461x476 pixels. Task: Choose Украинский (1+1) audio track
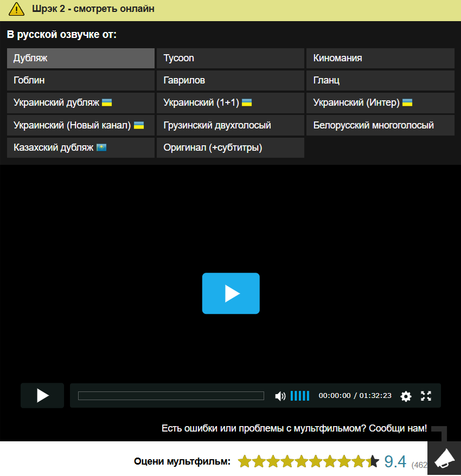coord(230,103)
